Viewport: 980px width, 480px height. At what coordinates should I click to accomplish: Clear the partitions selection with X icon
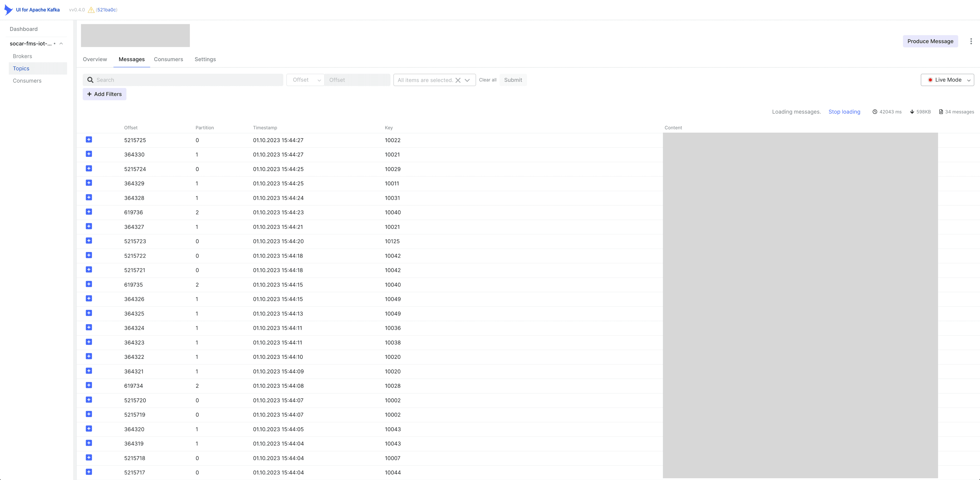pos(458,80)
